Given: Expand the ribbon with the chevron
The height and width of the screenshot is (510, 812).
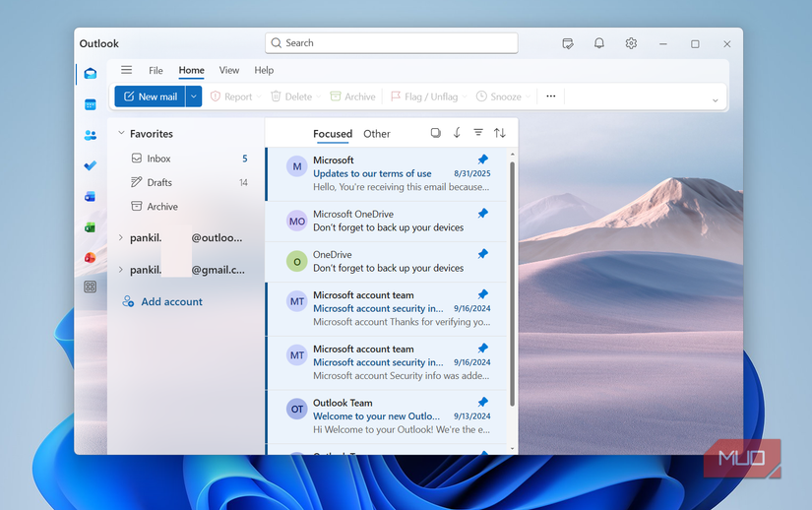Looking at the screenshot, I should point(716,100).
